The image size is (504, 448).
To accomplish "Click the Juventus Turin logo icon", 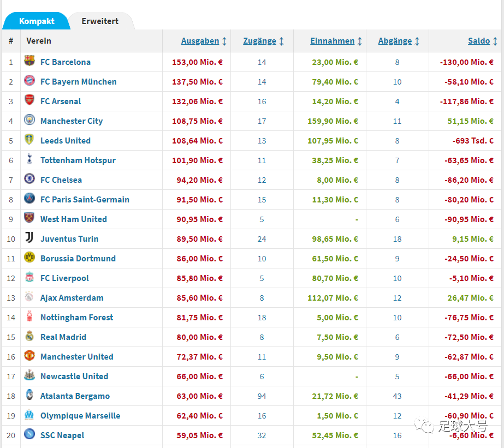I will pos(29,237).
